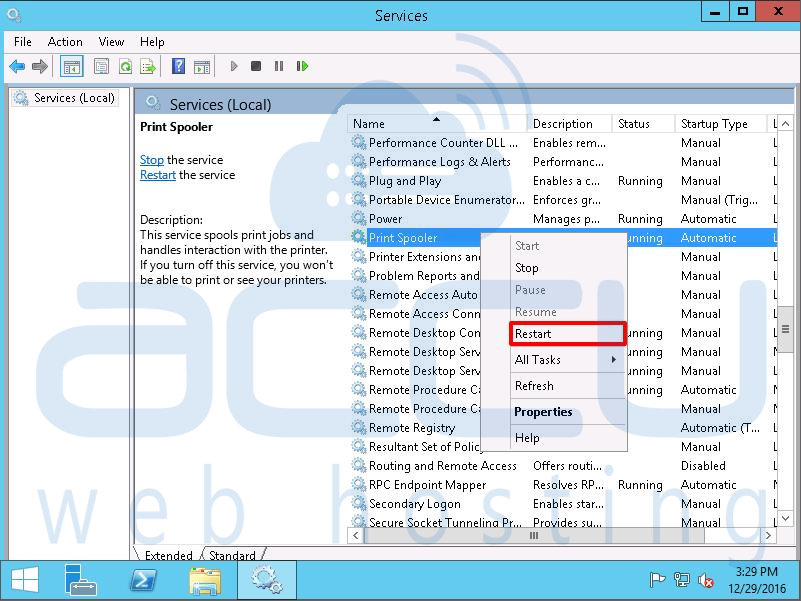This screenshot has width=801, height=601.
Task: Open Properties from the context menu
Action: 568,412
